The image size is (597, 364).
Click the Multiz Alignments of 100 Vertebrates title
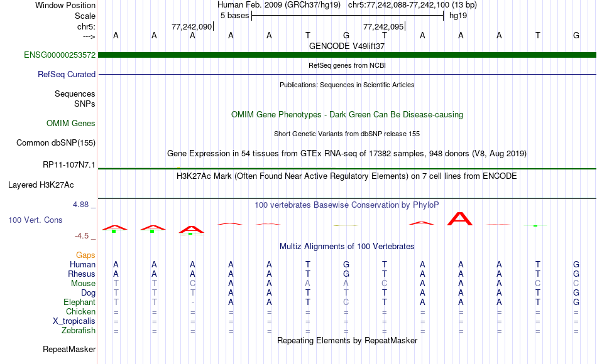(347, 246)
